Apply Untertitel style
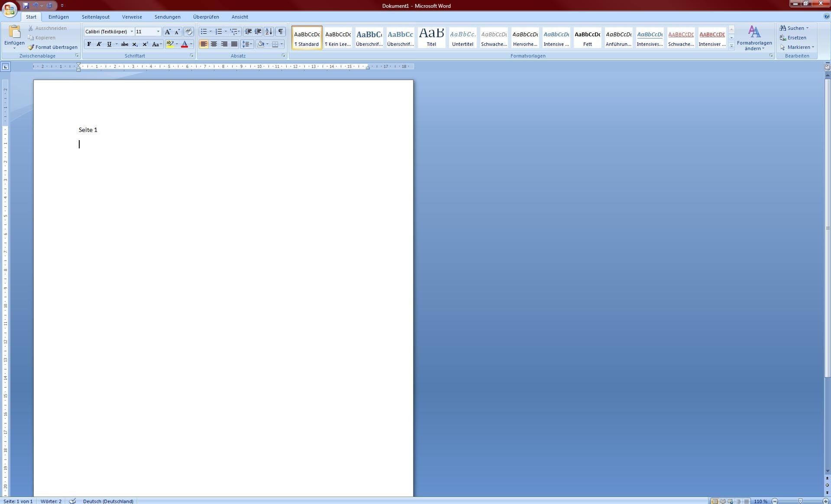The height and width of the screenshot is (504, 831). (x=462, y=37)
